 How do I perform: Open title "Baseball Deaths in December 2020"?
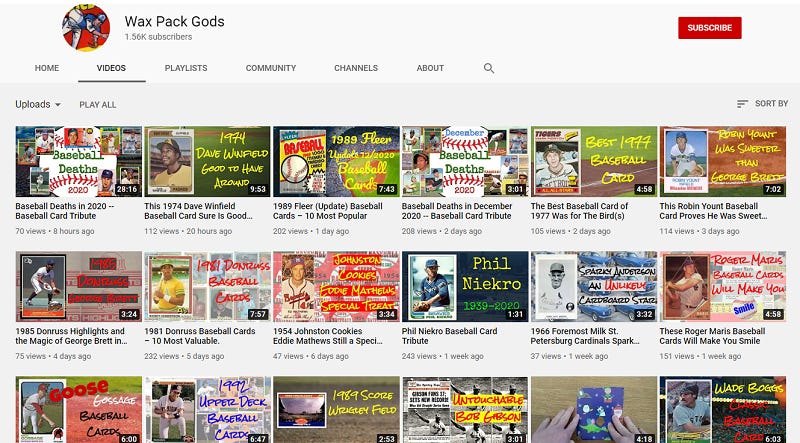tap(457, 211)
